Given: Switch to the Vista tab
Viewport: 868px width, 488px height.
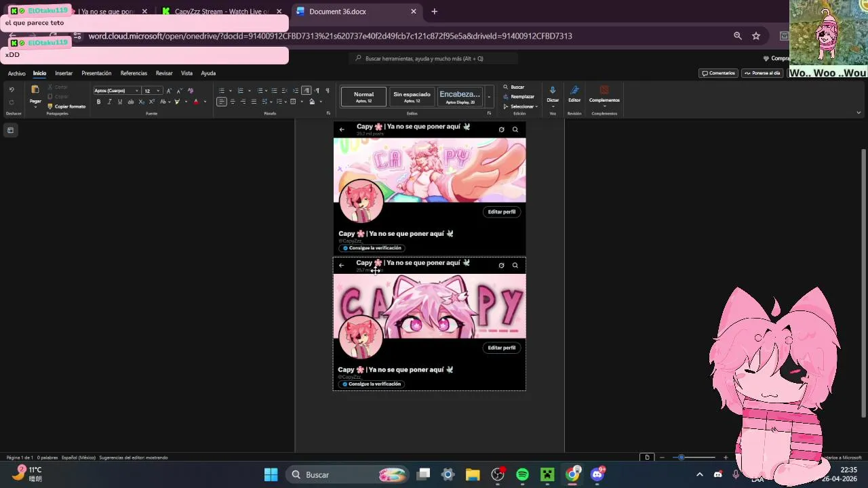Looking at the screenshot, I should [186, 73].
